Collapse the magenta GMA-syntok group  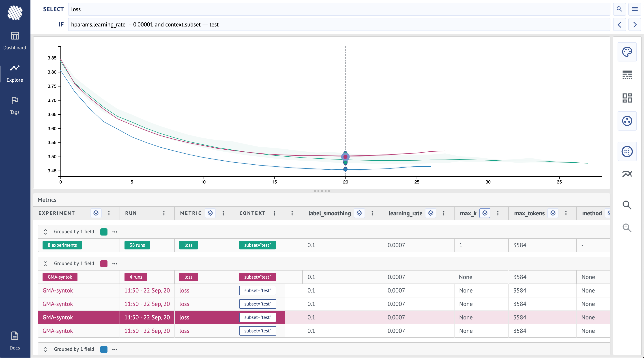click(45, 264)
